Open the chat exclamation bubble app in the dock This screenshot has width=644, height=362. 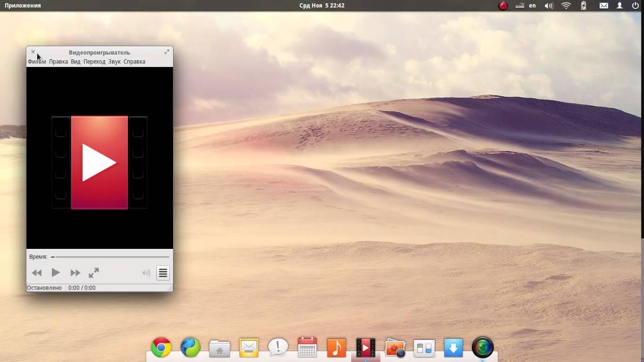[278, 347]
